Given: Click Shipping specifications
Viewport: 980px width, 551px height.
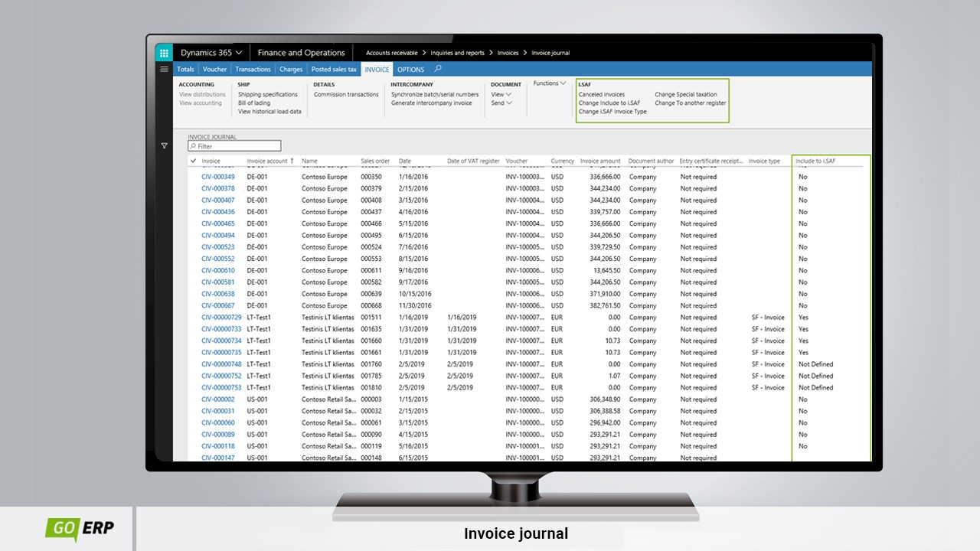Looking at the screenshot, I should tap(268, 94).
